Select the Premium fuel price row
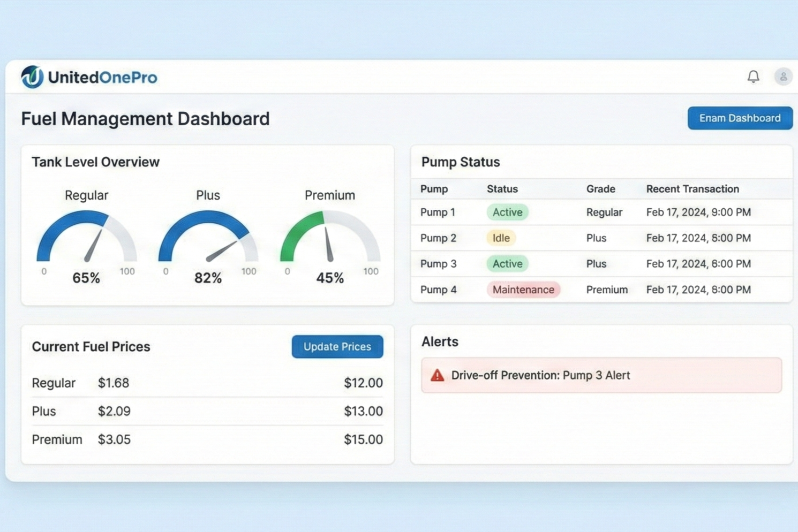Viewport: 798px width, 532px height. coord(207,439)
